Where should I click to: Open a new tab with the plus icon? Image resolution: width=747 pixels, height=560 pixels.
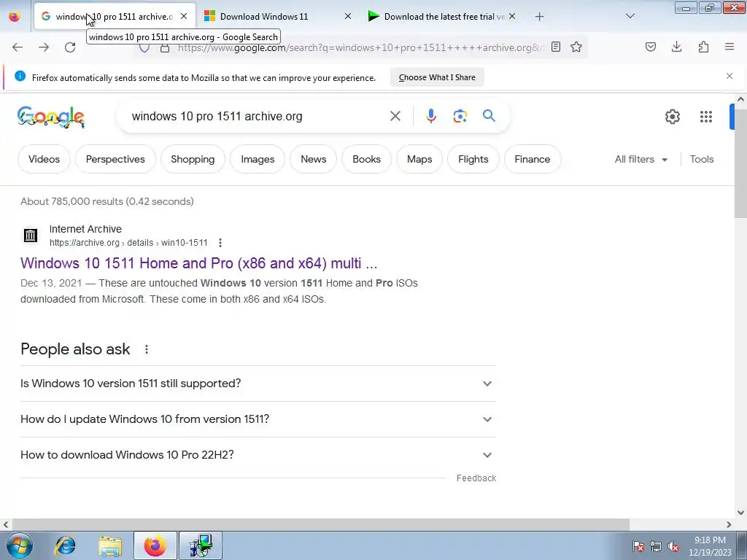tap(539, 17)
